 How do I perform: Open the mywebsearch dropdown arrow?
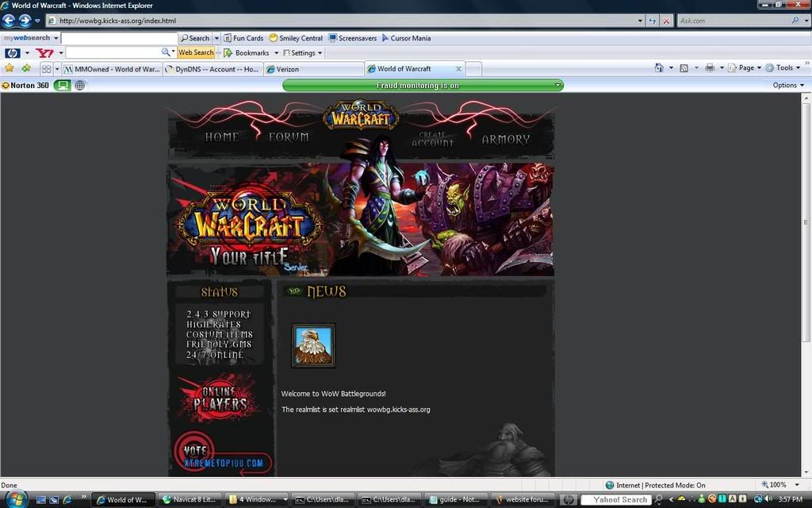click(x=56, y=38)
